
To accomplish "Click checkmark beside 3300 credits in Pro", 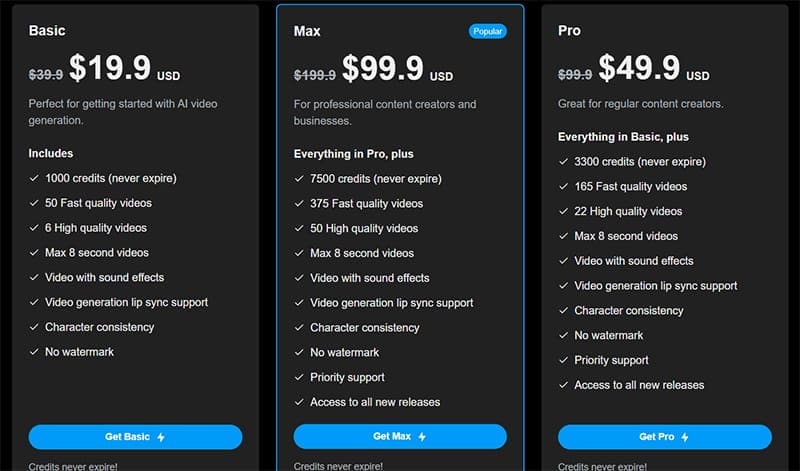I will [x=562, y=161].
